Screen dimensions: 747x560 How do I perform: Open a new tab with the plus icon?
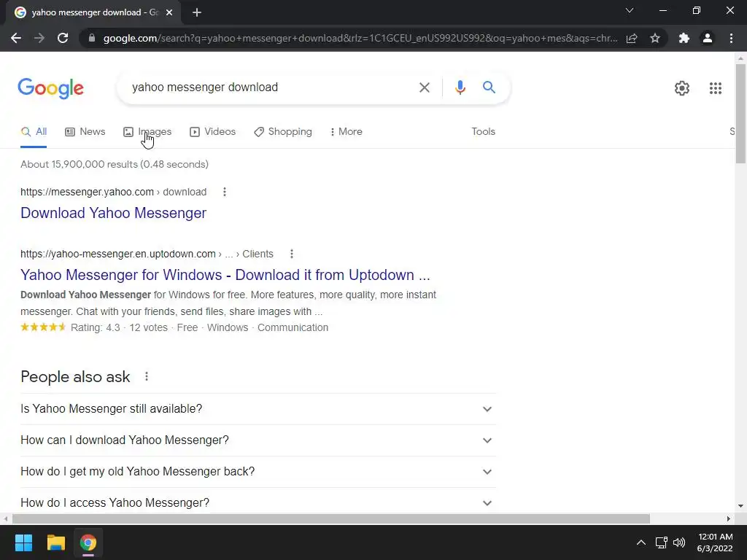click(x=197, y=12)
